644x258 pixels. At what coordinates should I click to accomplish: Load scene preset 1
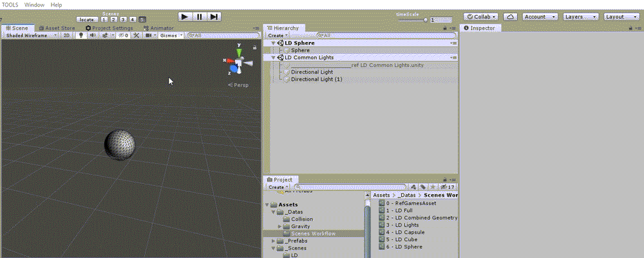click(x=104, y=19)
